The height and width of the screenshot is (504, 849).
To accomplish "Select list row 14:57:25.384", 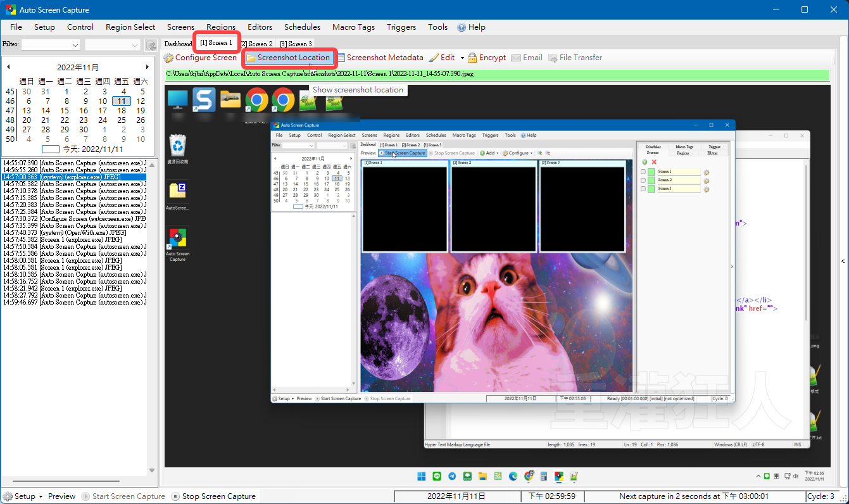I will tap(73, 211).
